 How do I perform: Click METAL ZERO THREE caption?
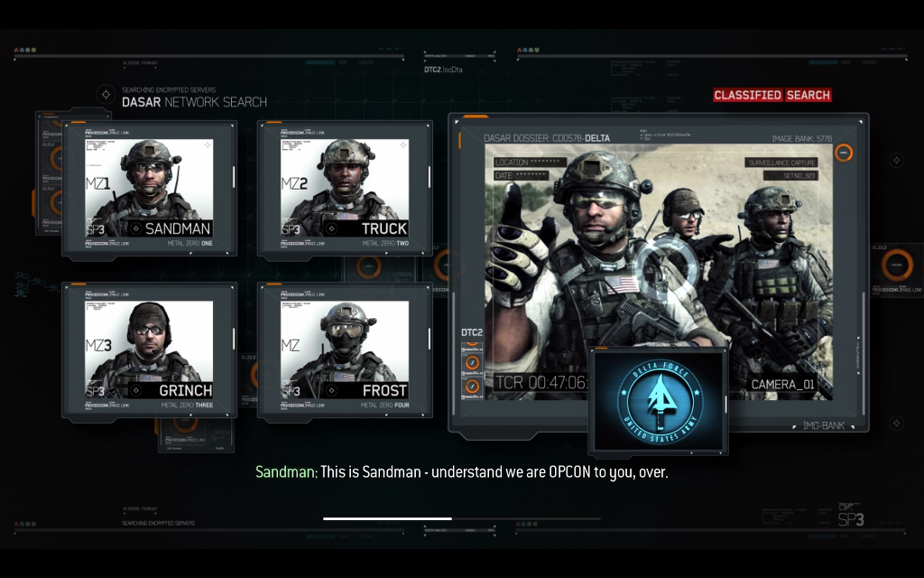187,406
